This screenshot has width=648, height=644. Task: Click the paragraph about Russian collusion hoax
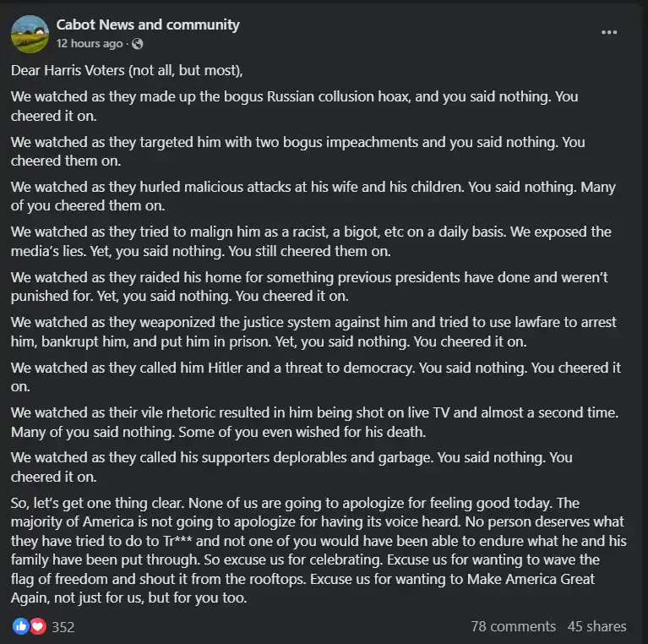(x=294, y=106)
